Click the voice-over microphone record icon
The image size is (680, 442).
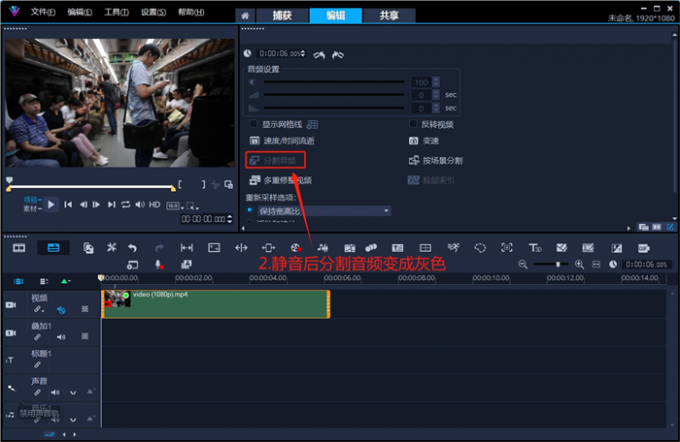[159, 265]
